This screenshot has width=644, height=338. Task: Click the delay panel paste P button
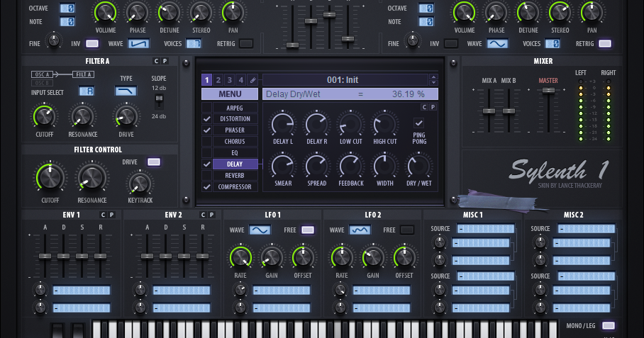433,107
